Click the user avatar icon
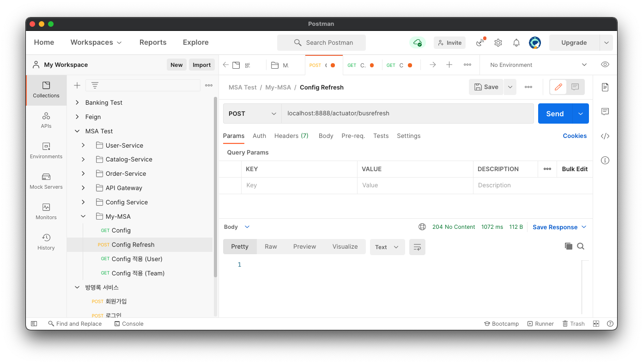The width and height of the screenshot is (643, 364). click(535, 42)
